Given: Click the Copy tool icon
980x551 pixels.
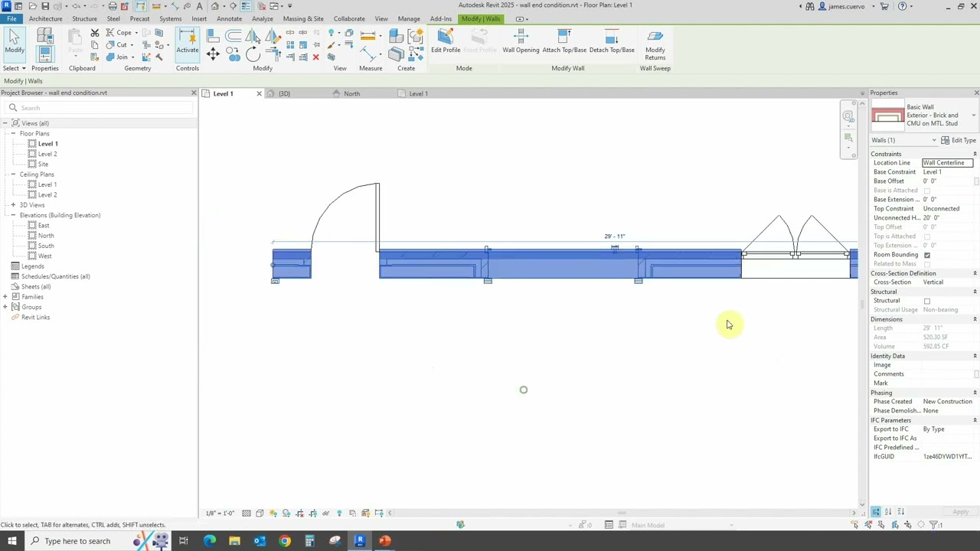Looking at the screenshot, I should [x=233, y=54].
